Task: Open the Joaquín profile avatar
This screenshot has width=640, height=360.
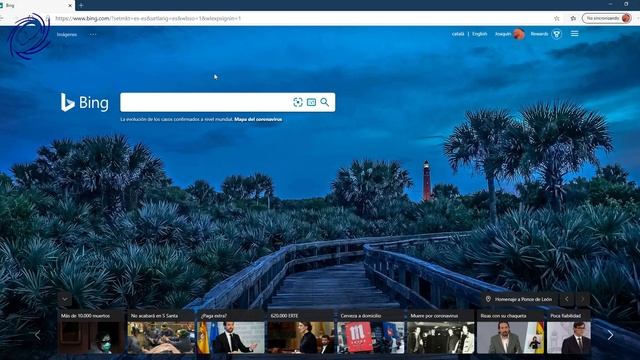Action: click(x=519, y=34)
